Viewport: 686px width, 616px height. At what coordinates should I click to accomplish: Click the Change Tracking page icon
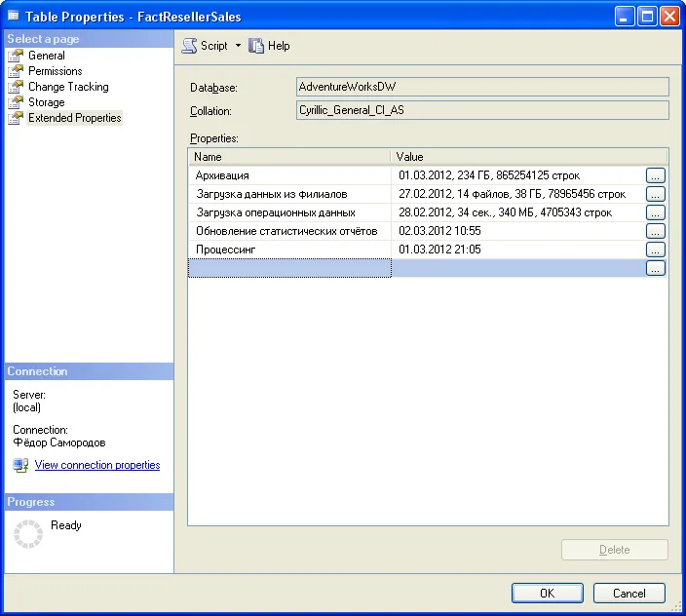click(x=16, y=87)
